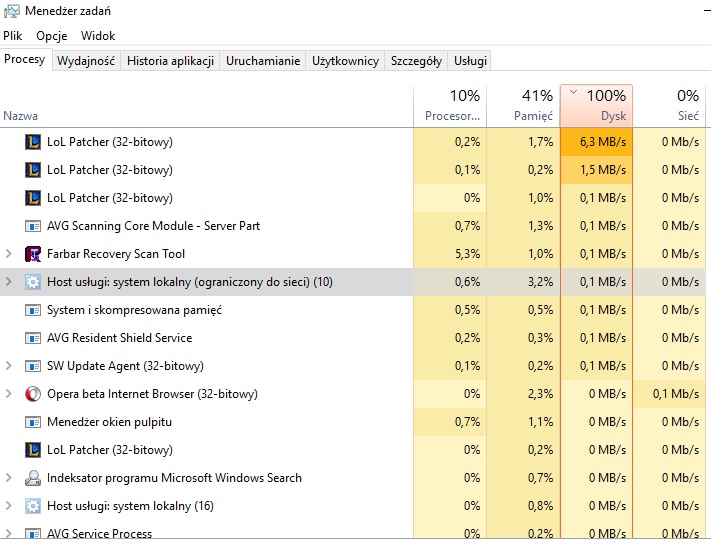Click the Menedżer okien pulpitu icon
711x545 pixels.
click(33, 422)
